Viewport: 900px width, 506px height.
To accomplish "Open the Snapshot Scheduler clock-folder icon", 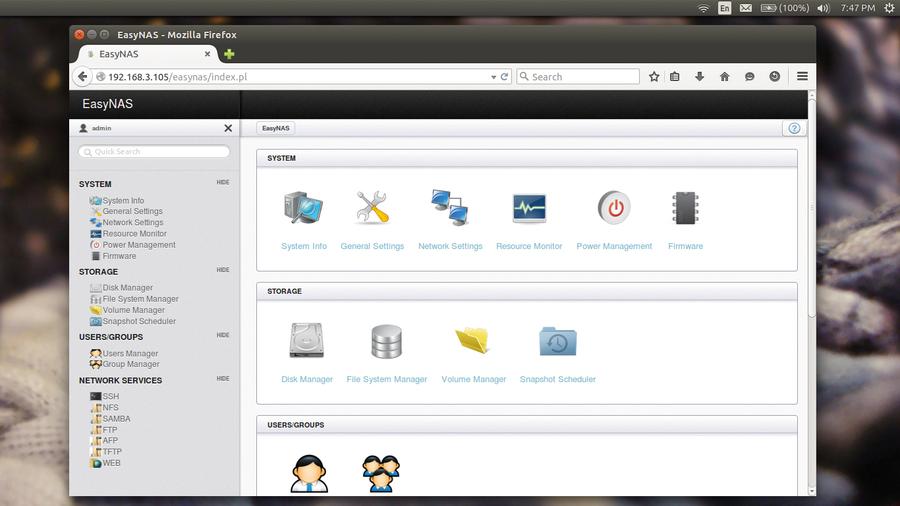I will pos(557,341).
